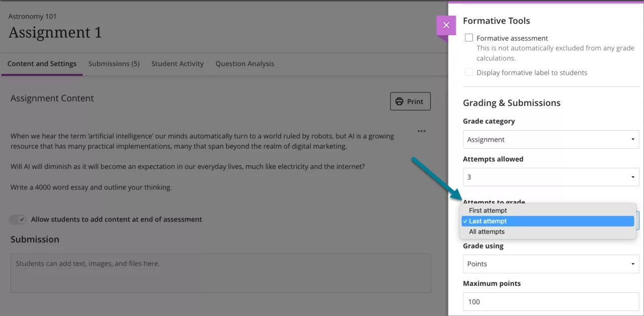The height and width of the screenshot is (316, 644).
Task: Click the printer icon on the Print button
Action: (399, 101)
